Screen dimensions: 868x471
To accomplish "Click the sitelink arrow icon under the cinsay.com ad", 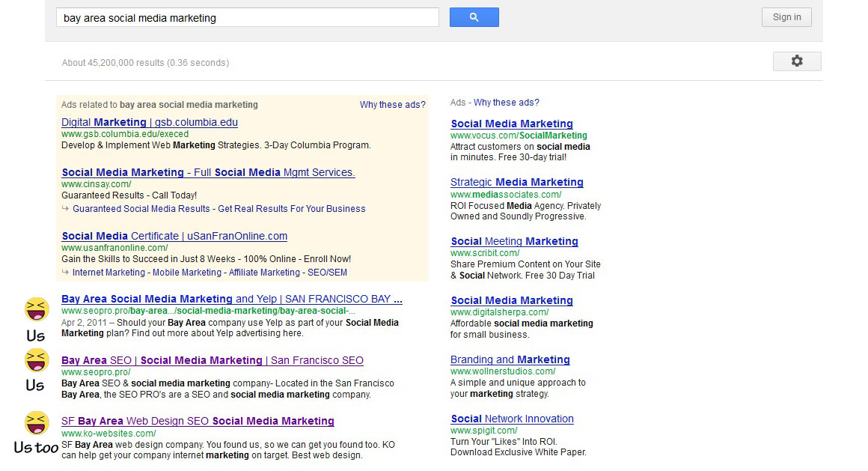I will click(65, 208).
